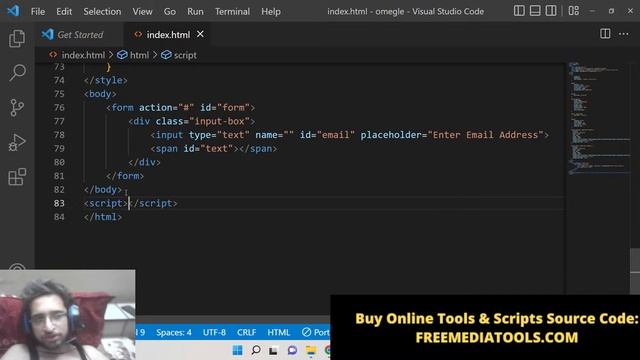Open the View menu

(142, 11)
